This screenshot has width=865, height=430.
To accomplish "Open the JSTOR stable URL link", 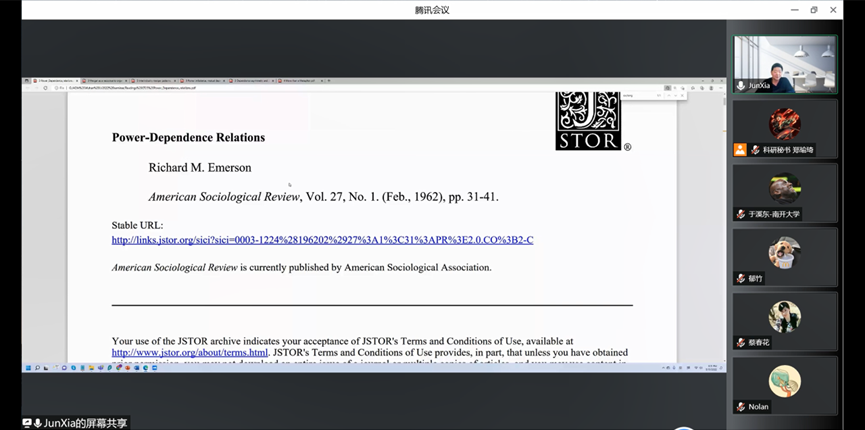I will click(322, 240).
